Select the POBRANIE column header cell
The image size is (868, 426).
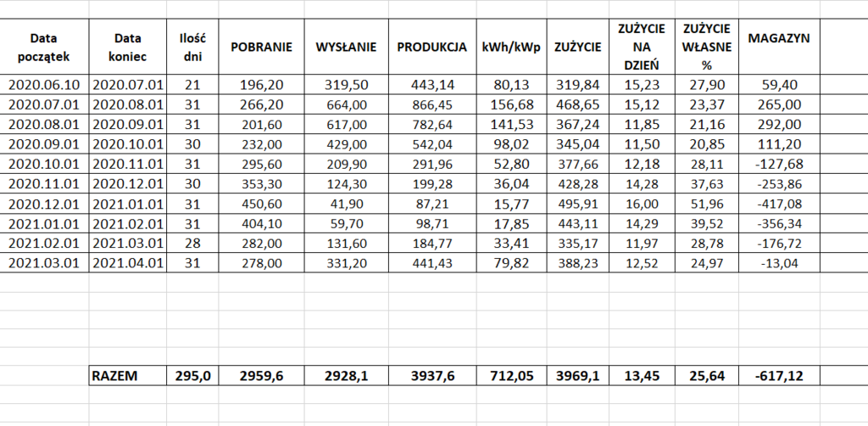[x=261, y=47]
